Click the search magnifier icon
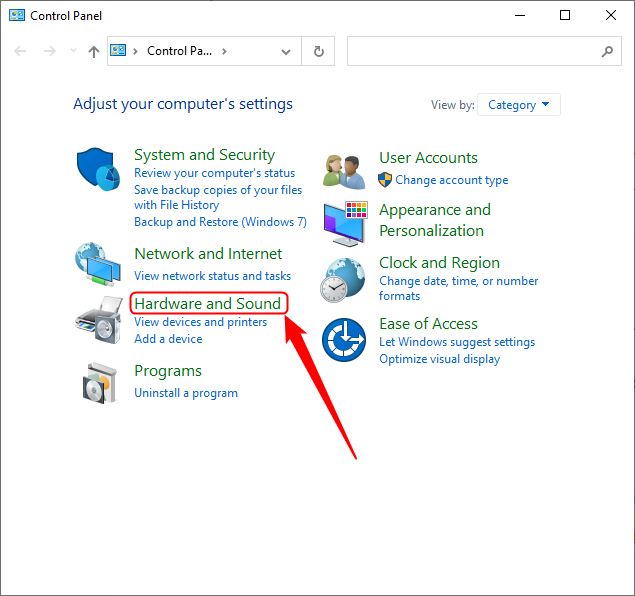 pos(607,51)
